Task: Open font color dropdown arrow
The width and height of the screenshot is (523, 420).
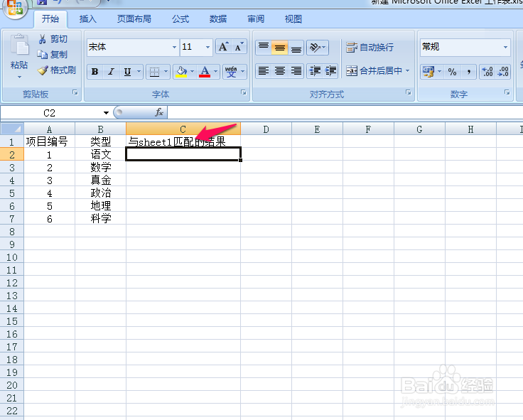Action: point(215,72)
